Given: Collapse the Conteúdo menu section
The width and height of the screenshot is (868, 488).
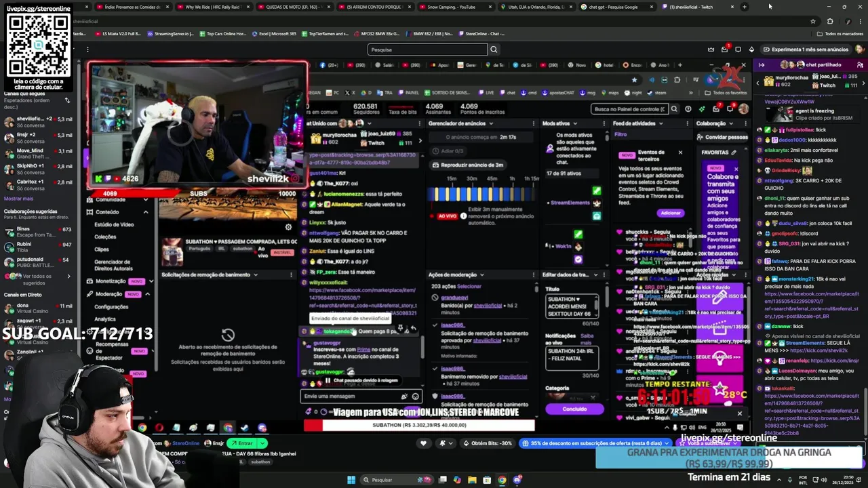Looking at the screenshot, I should click(x=146, y=211).
